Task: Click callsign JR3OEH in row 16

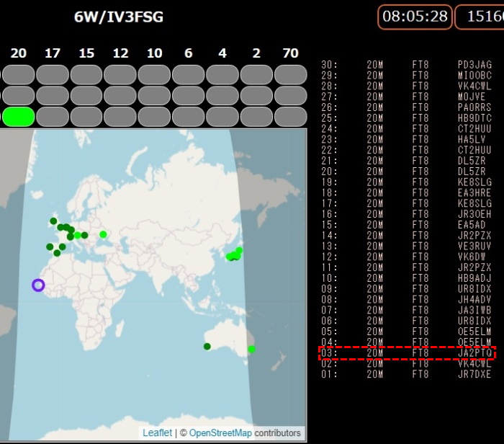Action: (474, 214)
